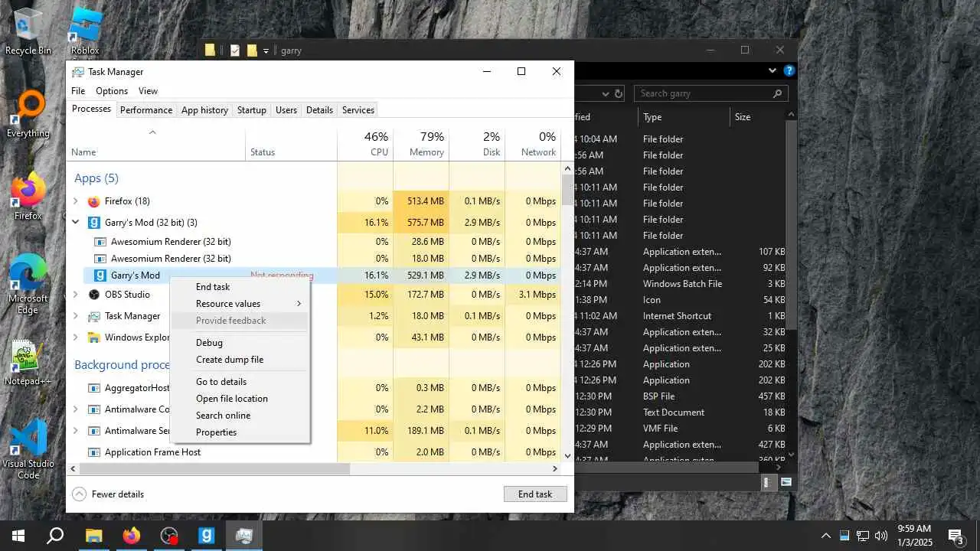Image resolution: width=980 pixels, height=551 pixels.
Task: Open the View menu in Task Manager
Action: [148, 91]
